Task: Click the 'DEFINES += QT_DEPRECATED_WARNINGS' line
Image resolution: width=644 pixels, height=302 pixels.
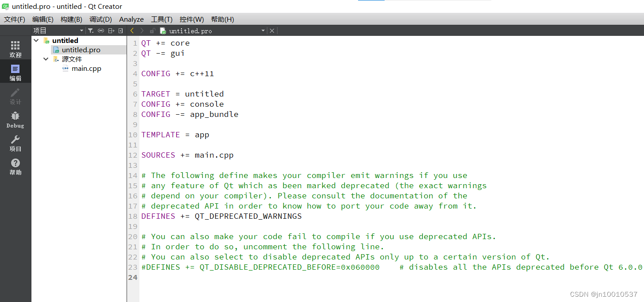Action: click(x=221, y=216)
